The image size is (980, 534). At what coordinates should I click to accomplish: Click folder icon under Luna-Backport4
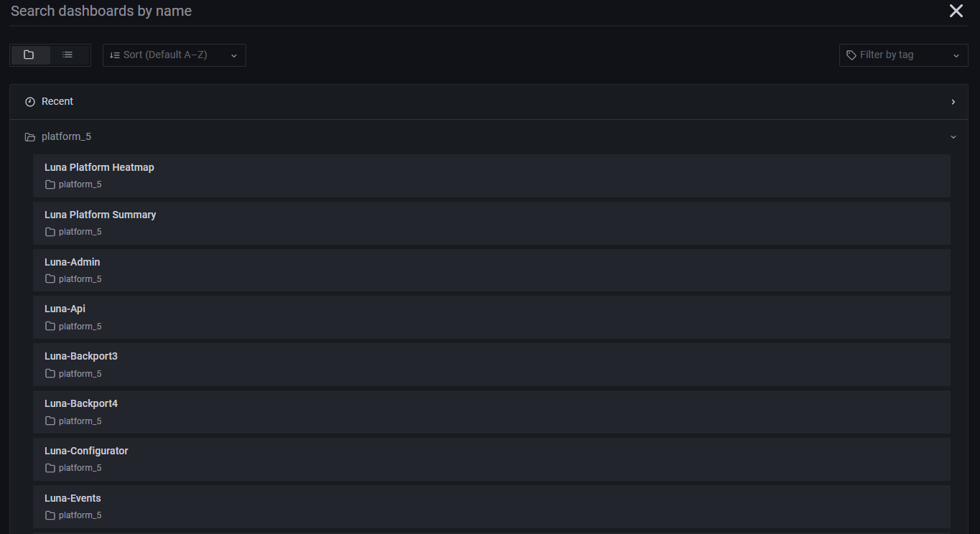[50, 421]
